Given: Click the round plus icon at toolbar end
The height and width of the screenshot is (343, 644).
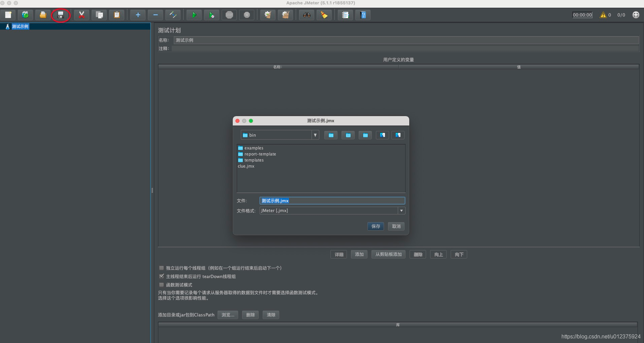Looking at the screenshot, I should [x=636, y=15].
